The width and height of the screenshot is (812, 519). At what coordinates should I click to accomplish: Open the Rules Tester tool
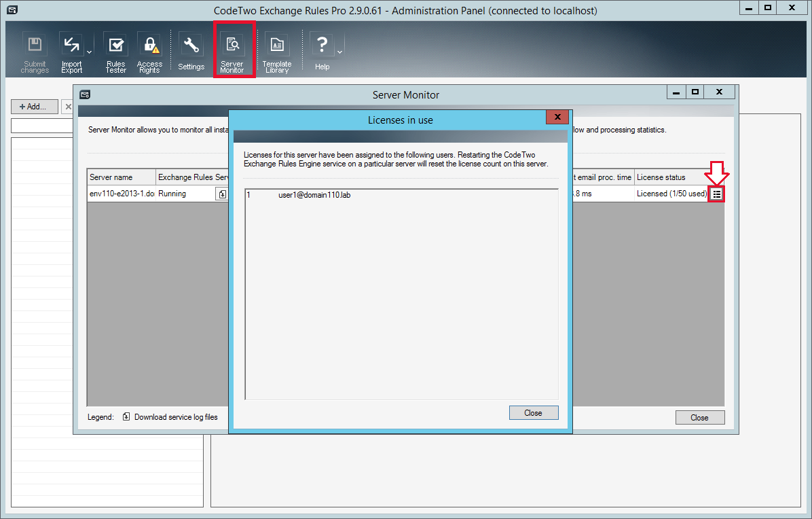coord(115,48)
